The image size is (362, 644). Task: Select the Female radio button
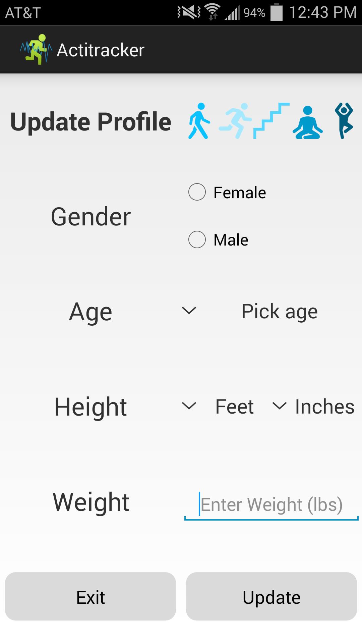pos(197,192)
